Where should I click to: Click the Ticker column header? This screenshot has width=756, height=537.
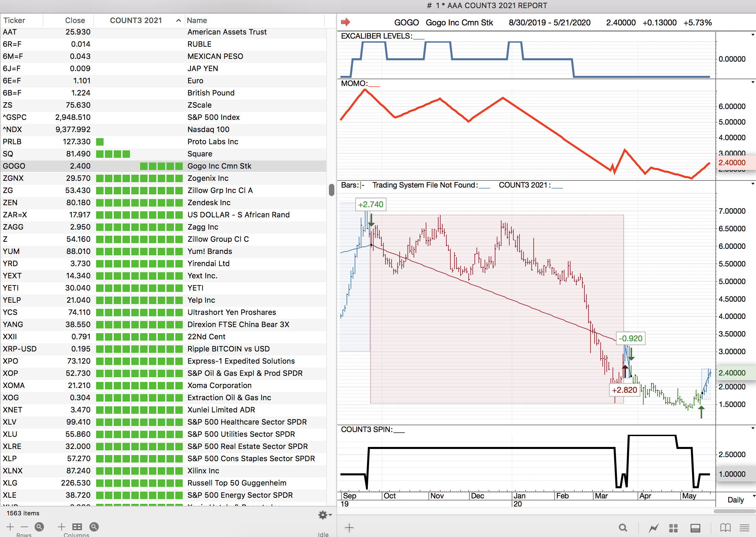[x=14, y=20]
